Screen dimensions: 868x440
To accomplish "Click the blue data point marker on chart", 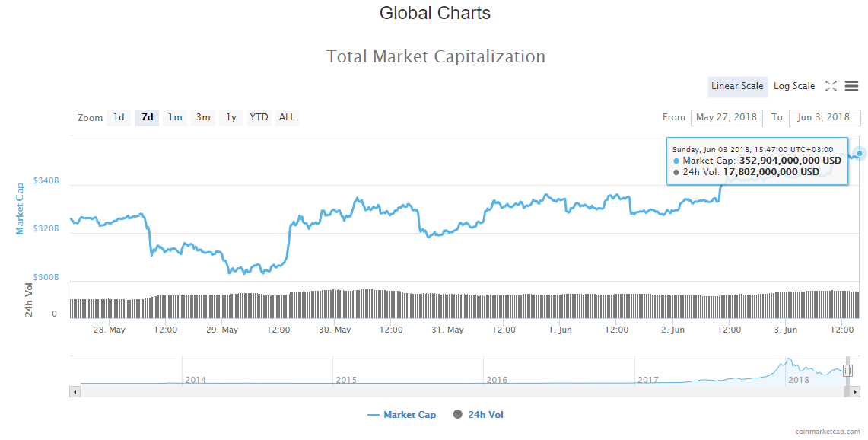I will click(857, 155).
